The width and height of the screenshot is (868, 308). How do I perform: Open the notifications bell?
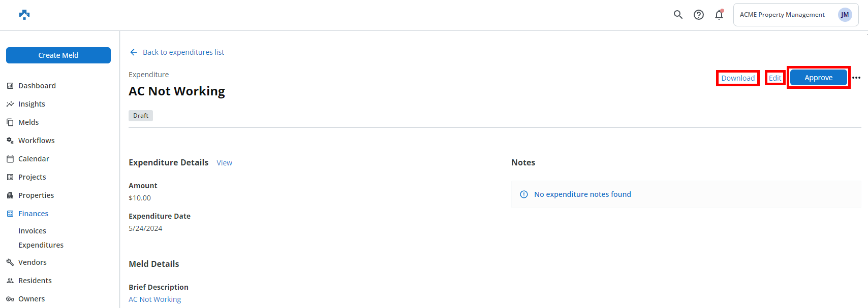(x=719, y=15)
